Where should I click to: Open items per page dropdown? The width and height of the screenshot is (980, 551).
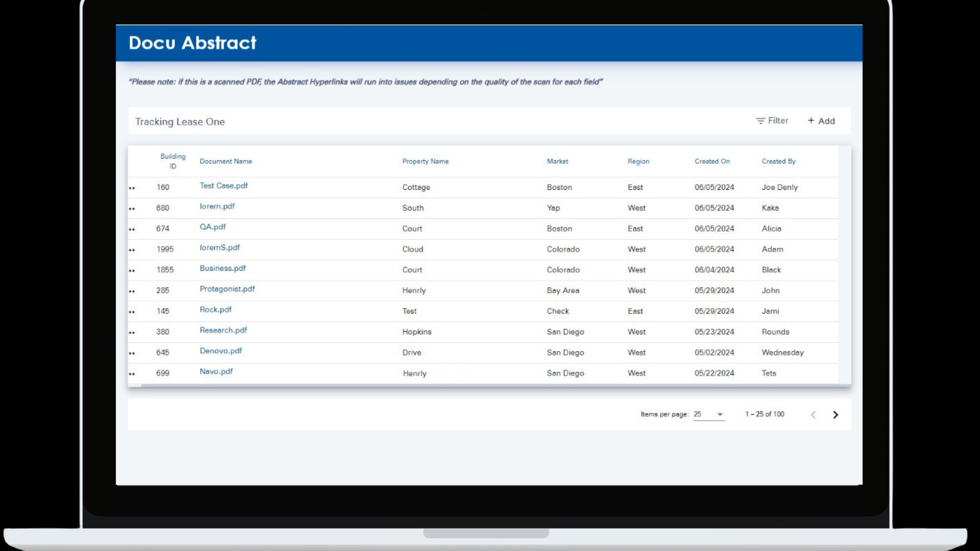tap(709, 414)
